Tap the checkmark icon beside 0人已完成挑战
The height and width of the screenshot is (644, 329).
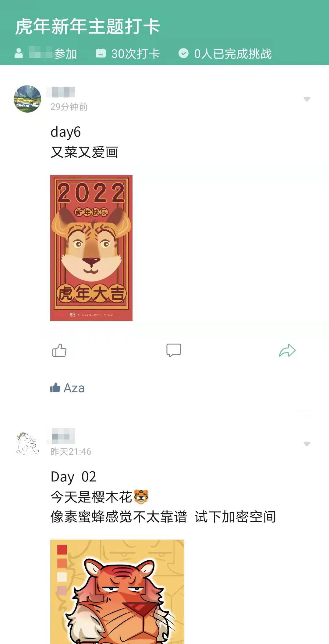pos(183,53)
